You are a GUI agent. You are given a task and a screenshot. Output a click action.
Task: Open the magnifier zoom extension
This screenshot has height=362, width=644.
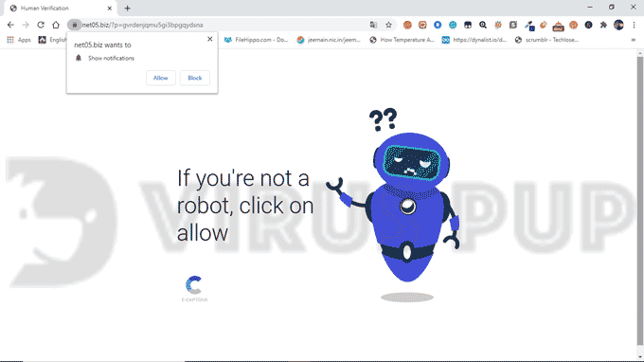point(483,25)
